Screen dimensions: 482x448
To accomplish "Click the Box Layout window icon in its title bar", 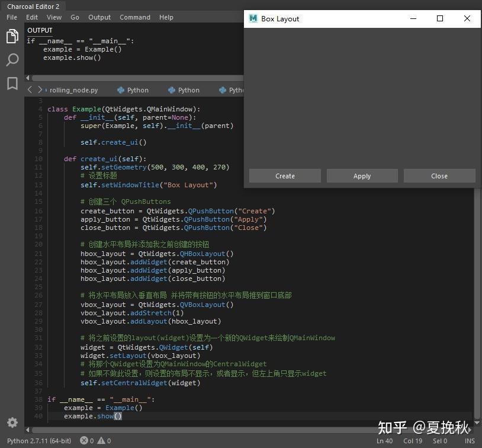I will (253, 18).
